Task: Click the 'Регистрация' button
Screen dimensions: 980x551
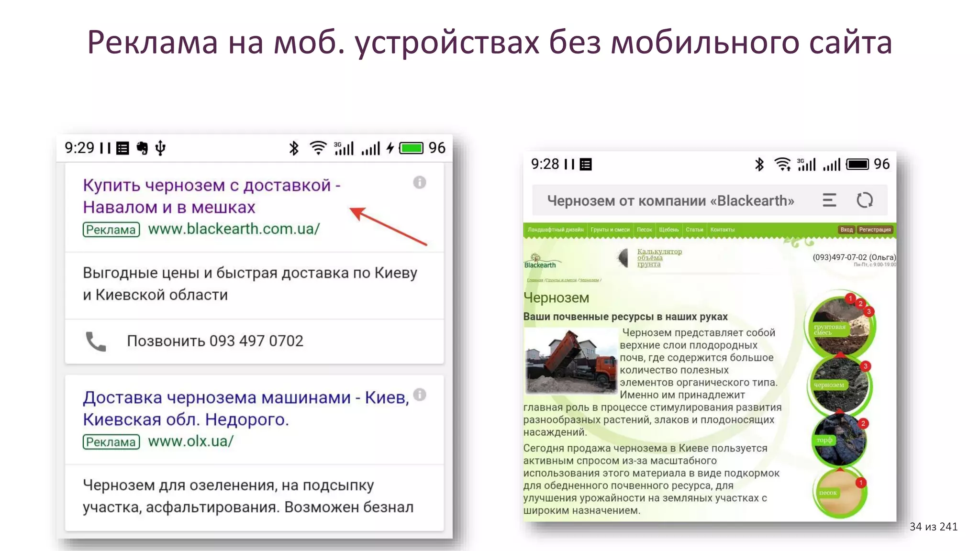Action: [875, 230]
